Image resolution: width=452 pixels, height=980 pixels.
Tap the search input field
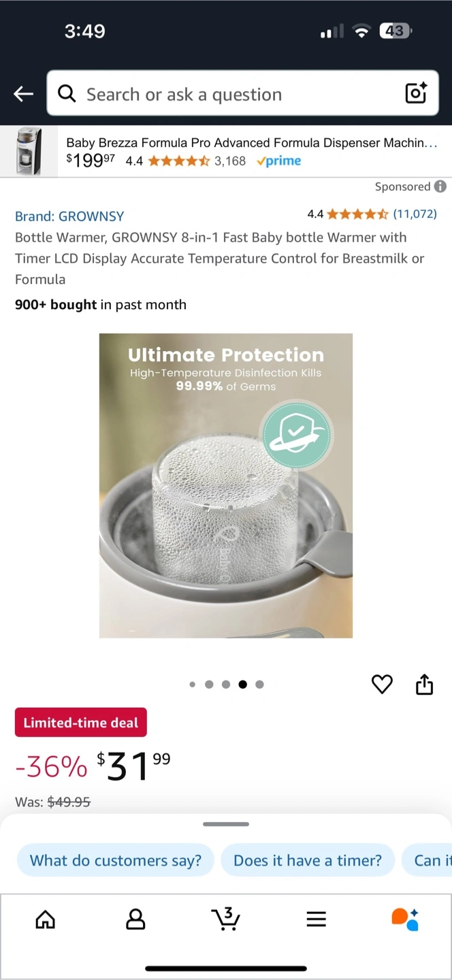[x=242, y=94]
